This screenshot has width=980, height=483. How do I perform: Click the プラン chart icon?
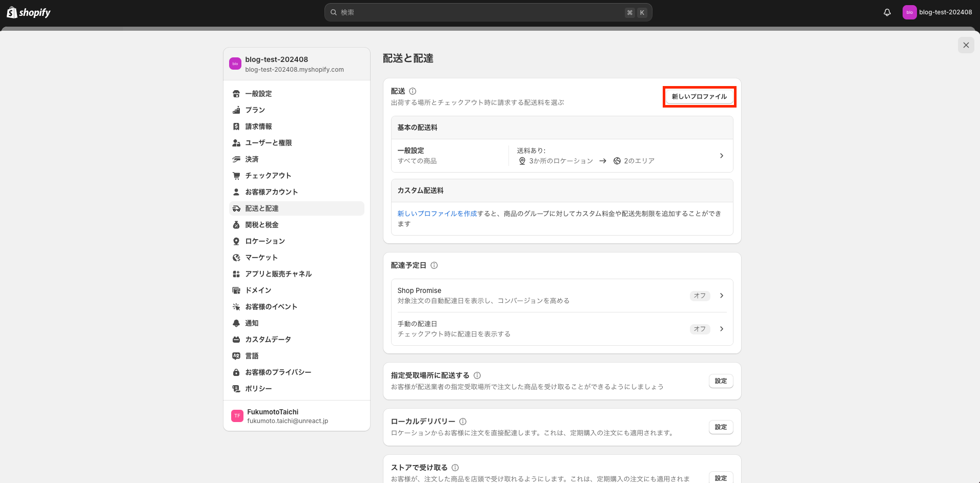[x=236, y=110]
